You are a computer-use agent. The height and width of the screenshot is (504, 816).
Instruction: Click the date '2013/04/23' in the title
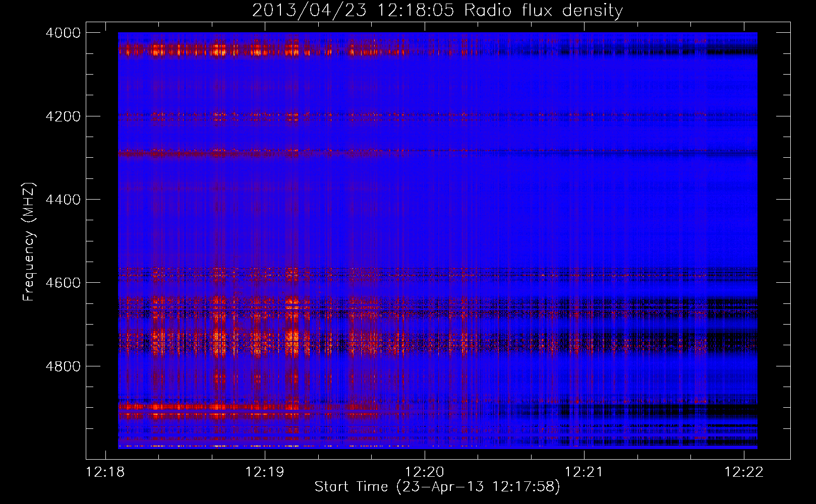point(309,10)
